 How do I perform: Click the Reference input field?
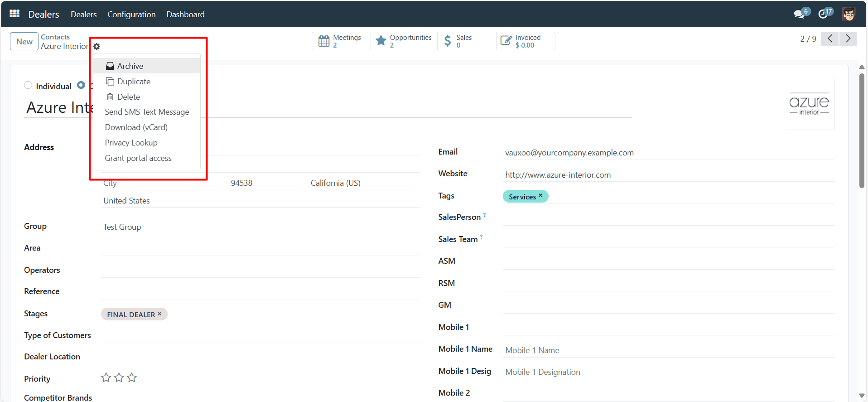261,292
